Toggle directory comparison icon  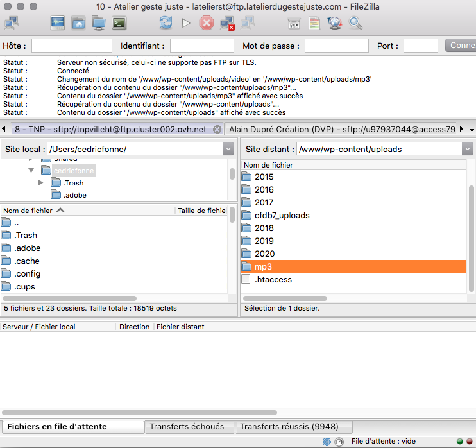tap(314, 23)
